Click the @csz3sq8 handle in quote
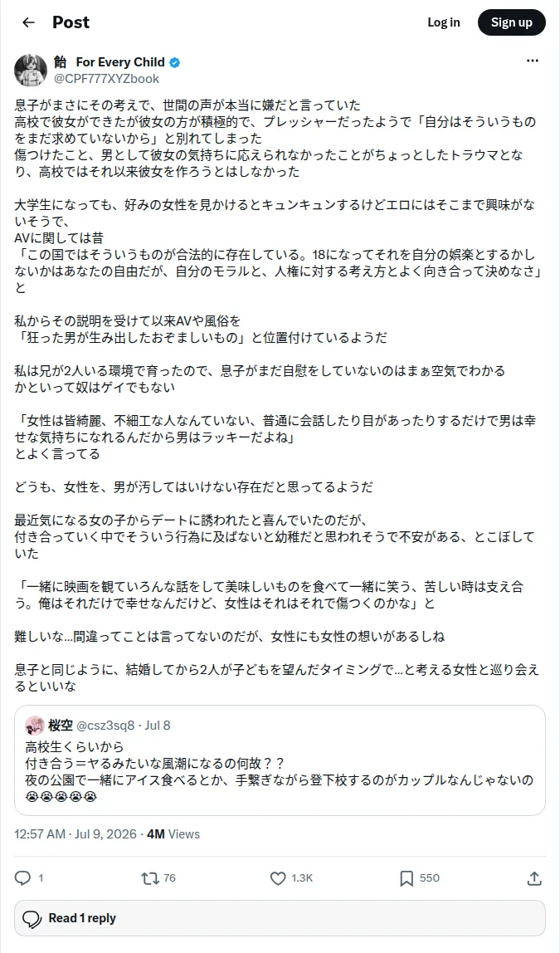The width and height of the screenshot is (560, 953). (105, 725)
